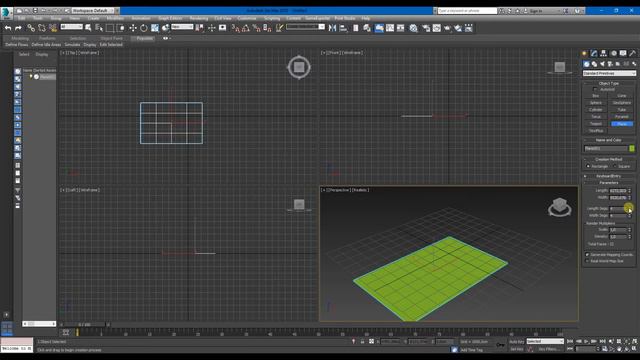Open the Customize menu
The width and height of the screenshot is (640, 360).
[247, 18]
